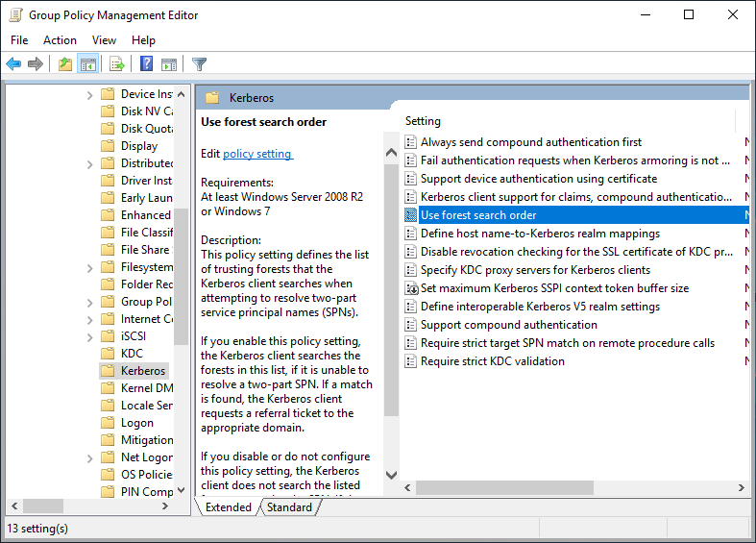
Task: Select 'Support compound authentication' policy
Action: coord(495,325)
